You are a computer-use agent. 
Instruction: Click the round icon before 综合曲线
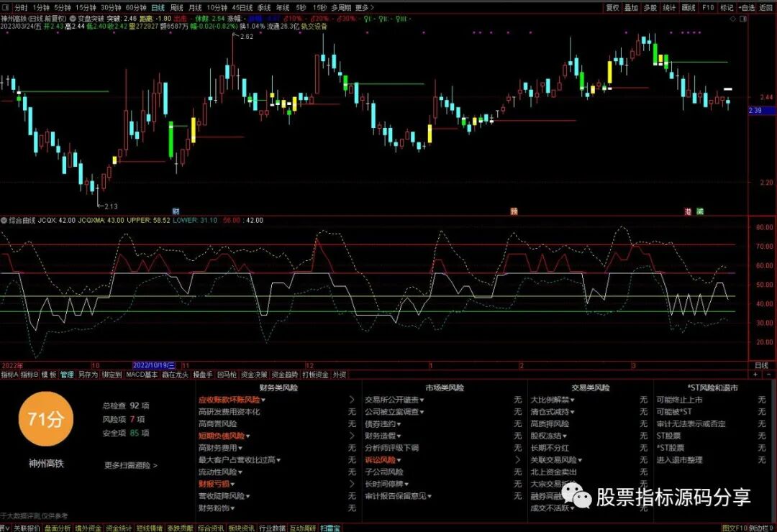coord(4,221)
